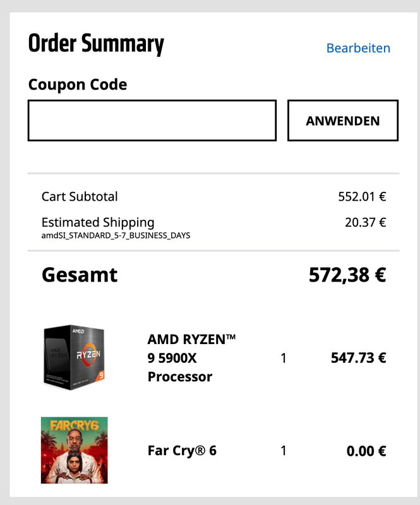Select the 572,38 € total amount
Viewport: 420px width, 505px height.
[347, 275]
